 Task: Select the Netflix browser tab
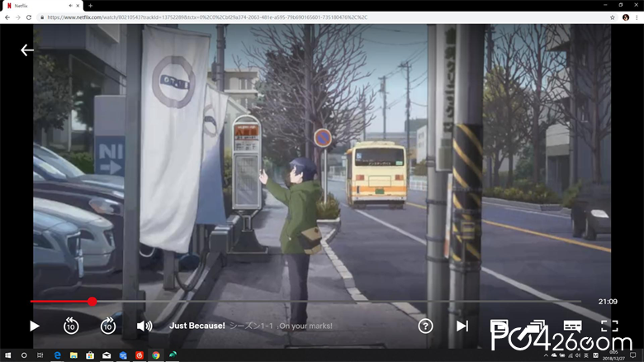[x=41, y=6]
